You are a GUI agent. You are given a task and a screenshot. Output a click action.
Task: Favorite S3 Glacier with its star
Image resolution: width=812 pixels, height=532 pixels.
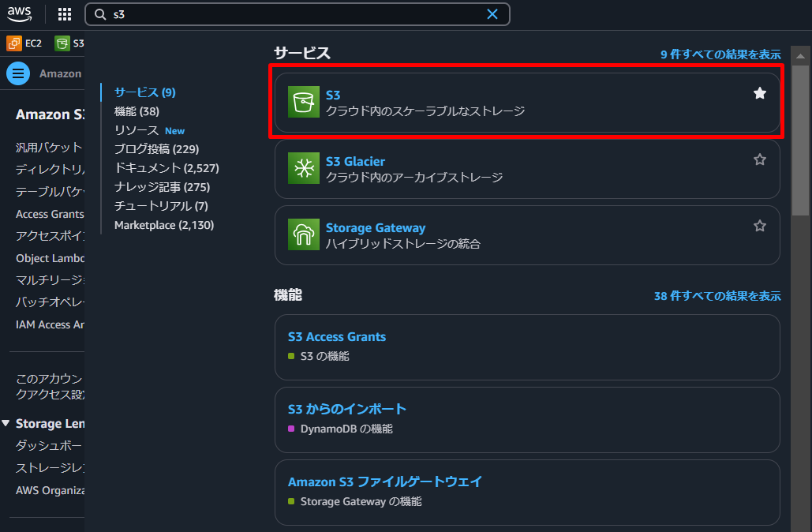pos(760,159)
